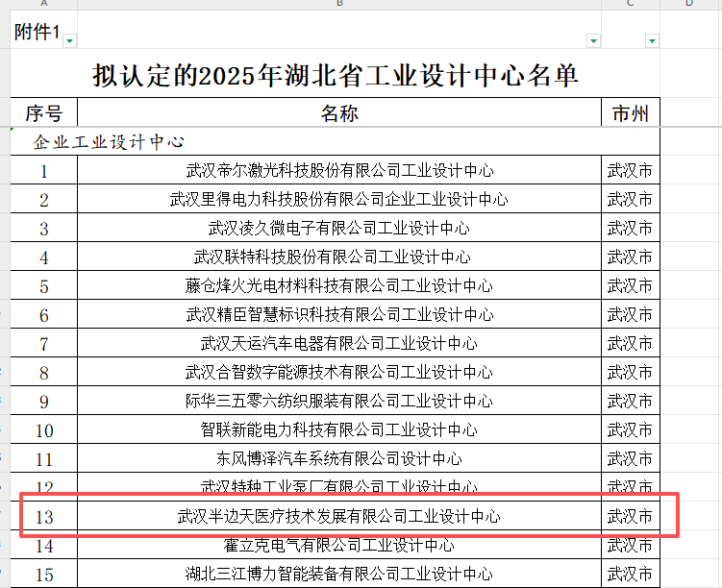Select the 武汉帝尔激光科技股份有限公司 cell
Screen dimensions: 722x588
[339, 171]
